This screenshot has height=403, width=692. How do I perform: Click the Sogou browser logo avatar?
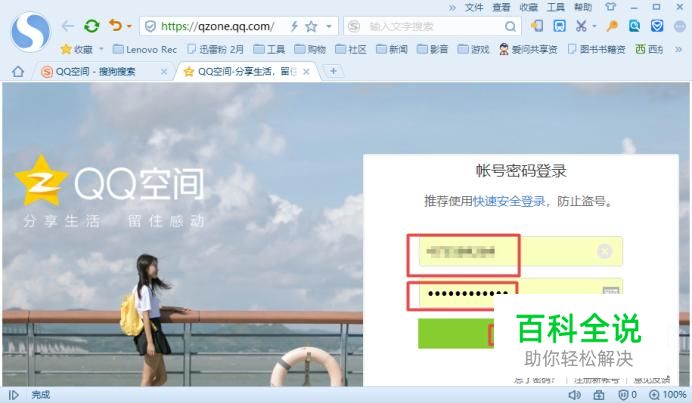coord(30,32)
